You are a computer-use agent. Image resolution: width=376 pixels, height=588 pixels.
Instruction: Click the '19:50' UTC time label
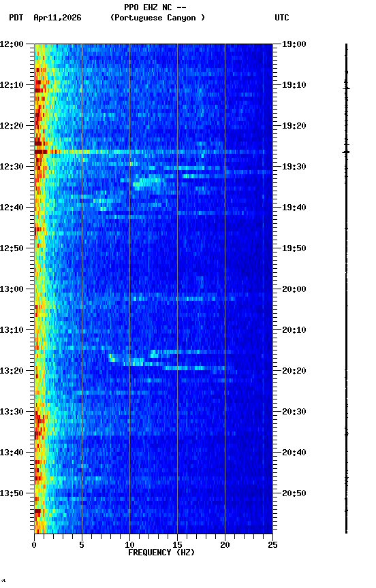pos(294,248)
